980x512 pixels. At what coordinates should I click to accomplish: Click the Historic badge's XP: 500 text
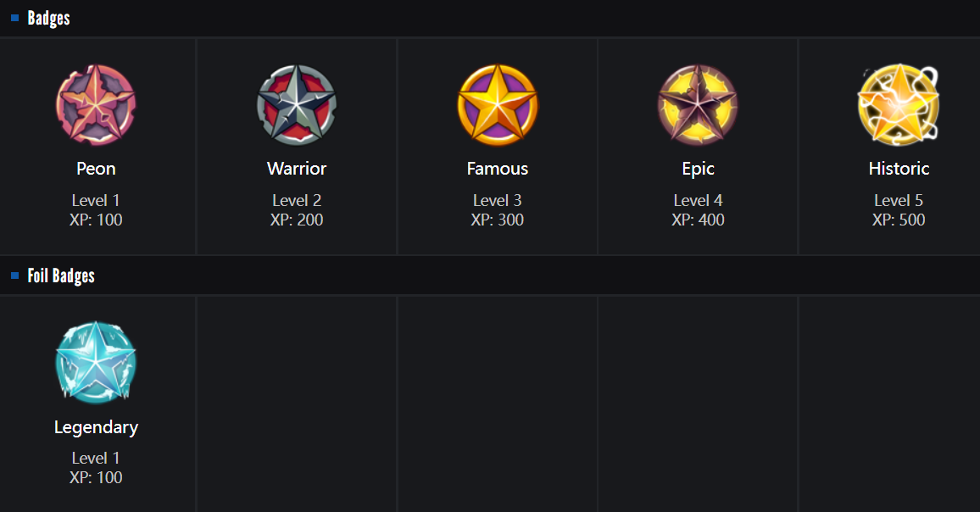pyautogui.click(x=899, y=220)
